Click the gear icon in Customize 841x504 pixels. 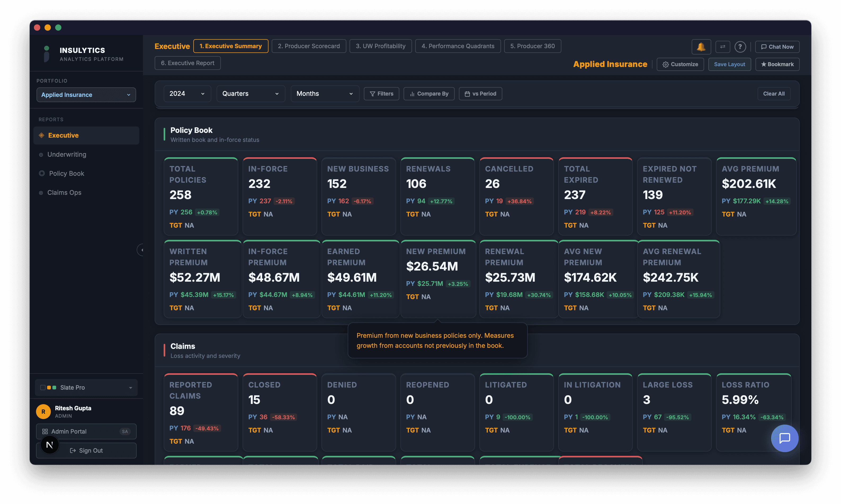pos(665,65)
